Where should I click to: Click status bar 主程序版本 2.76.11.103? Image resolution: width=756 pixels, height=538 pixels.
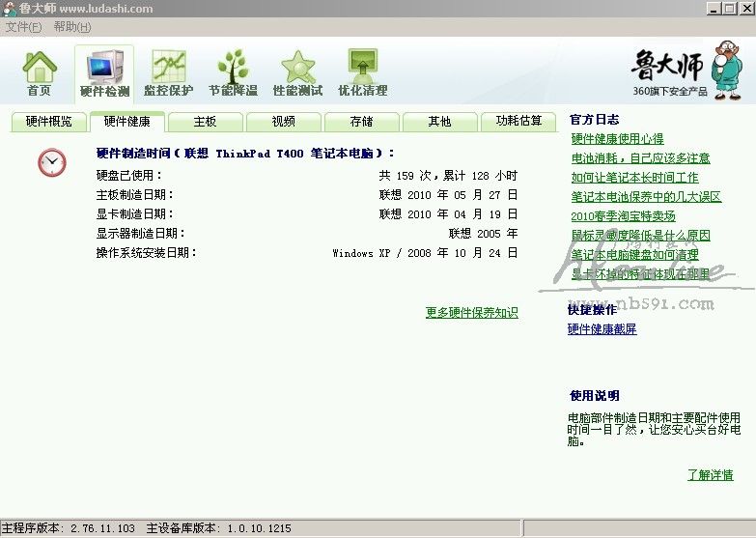pyautogui.click(x=69, y=528)
